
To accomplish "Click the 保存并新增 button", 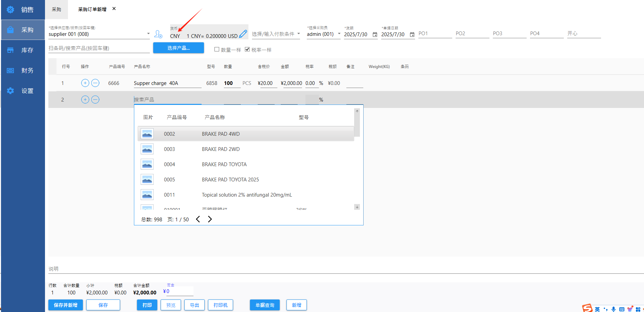I will (66, 305).
